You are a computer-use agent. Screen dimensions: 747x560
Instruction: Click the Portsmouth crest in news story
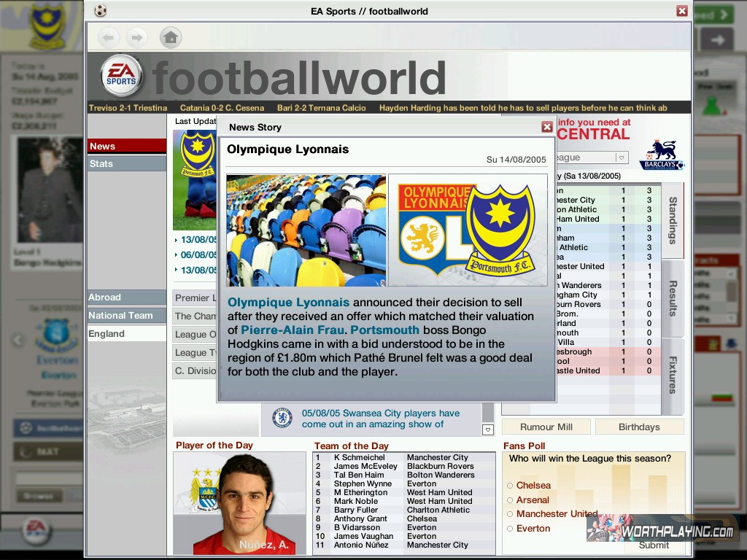coord(500,230)
